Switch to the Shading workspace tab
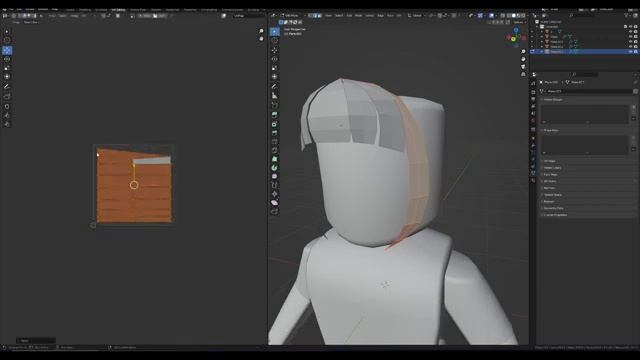Image resolution: width=640 pixels, height=360 pixels. click(156, 9)
